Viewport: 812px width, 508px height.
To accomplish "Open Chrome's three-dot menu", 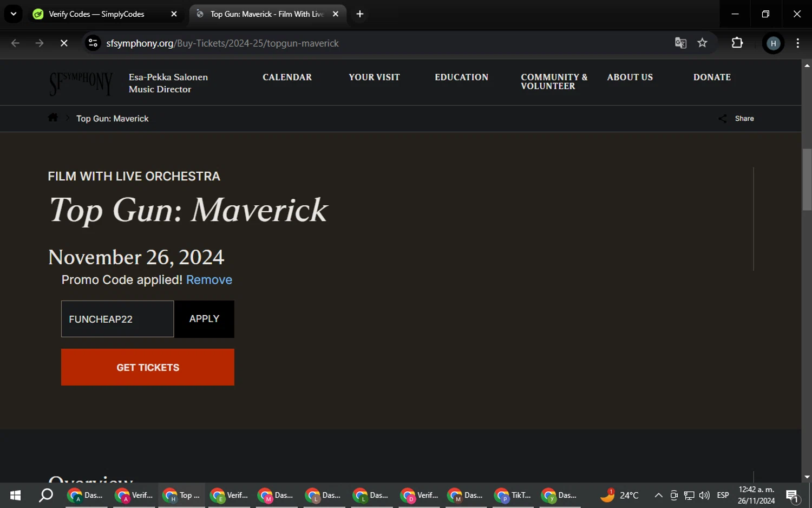I will (x=797, y=43).
